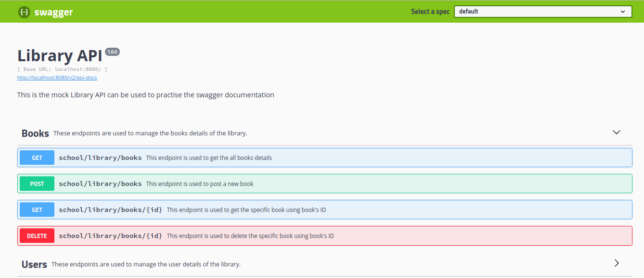Open the Select a spec dropdown
This screenshot has height=278, width=644.
[543, 12]
